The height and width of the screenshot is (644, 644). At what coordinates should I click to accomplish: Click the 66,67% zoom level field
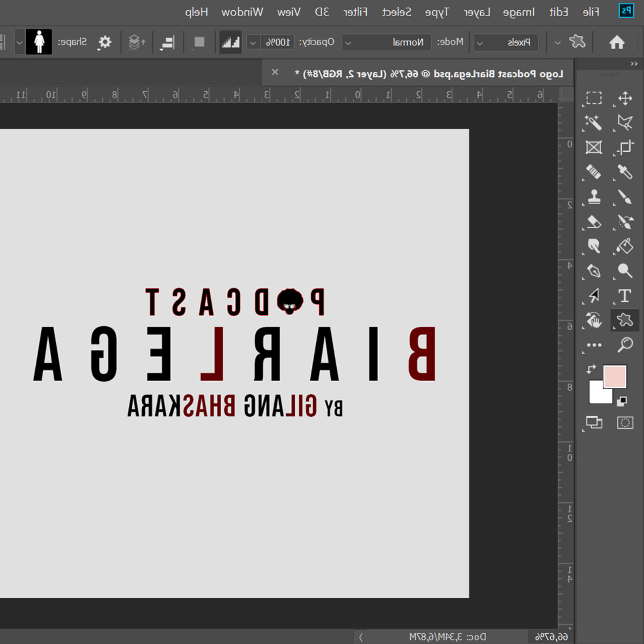point(552,637)
